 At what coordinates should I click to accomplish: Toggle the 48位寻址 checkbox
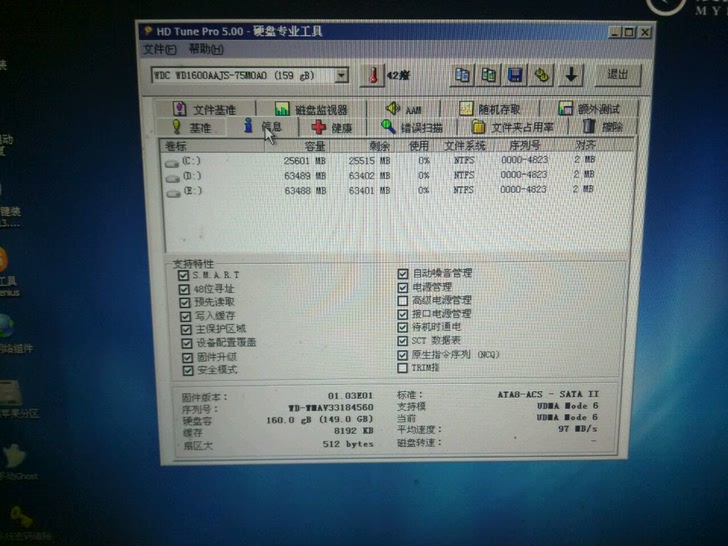[184, 289]
